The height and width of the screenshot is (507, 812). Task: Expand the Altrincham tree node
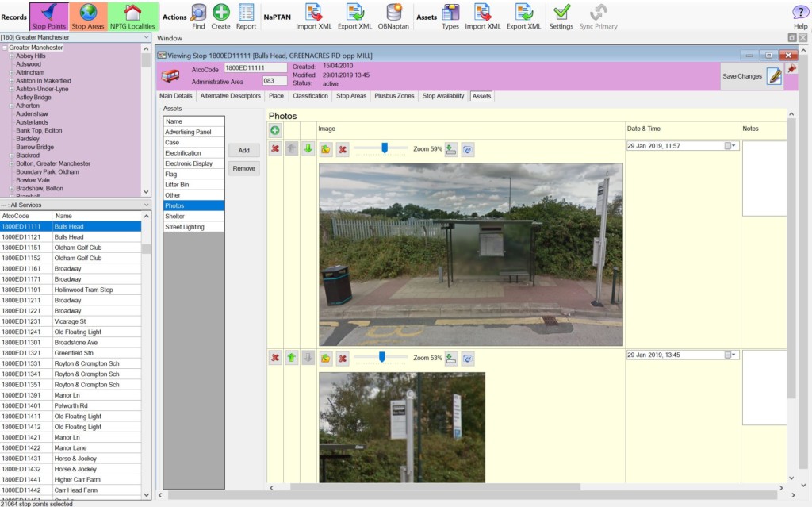coord(12,72)
